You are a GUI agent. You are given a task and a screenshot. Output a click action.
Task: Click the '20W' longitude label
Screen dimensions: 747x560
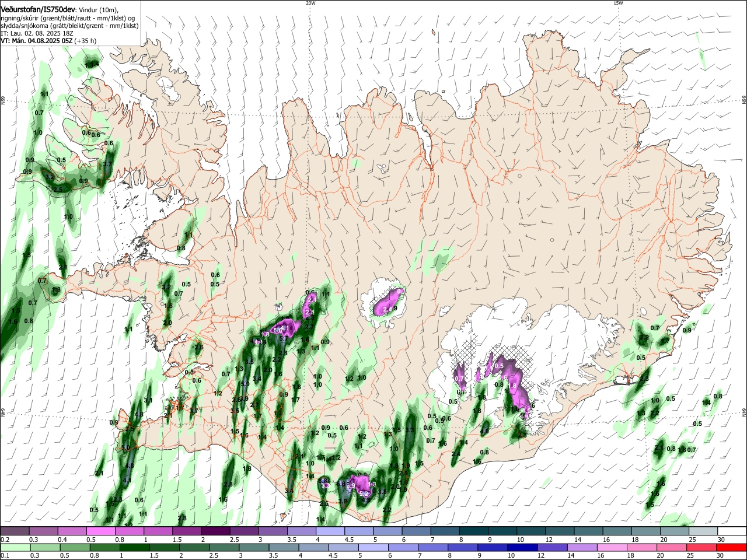(x=310, y=3)
